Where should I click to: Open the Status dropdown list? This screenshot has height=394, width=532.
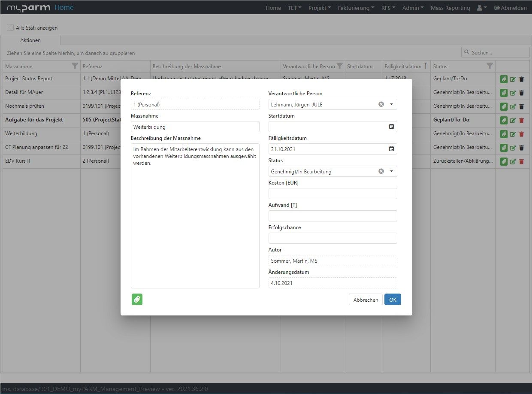(x=390, y=171)
